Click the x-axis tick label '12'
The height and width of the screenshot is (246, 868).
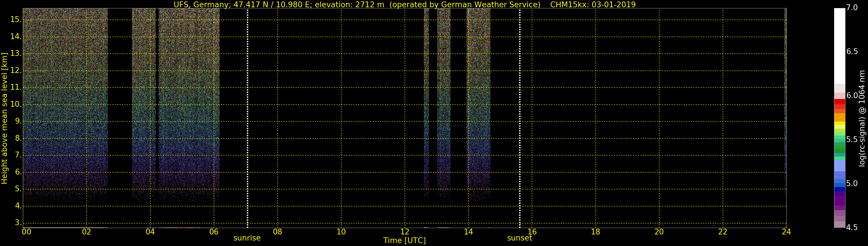point(405,232)
